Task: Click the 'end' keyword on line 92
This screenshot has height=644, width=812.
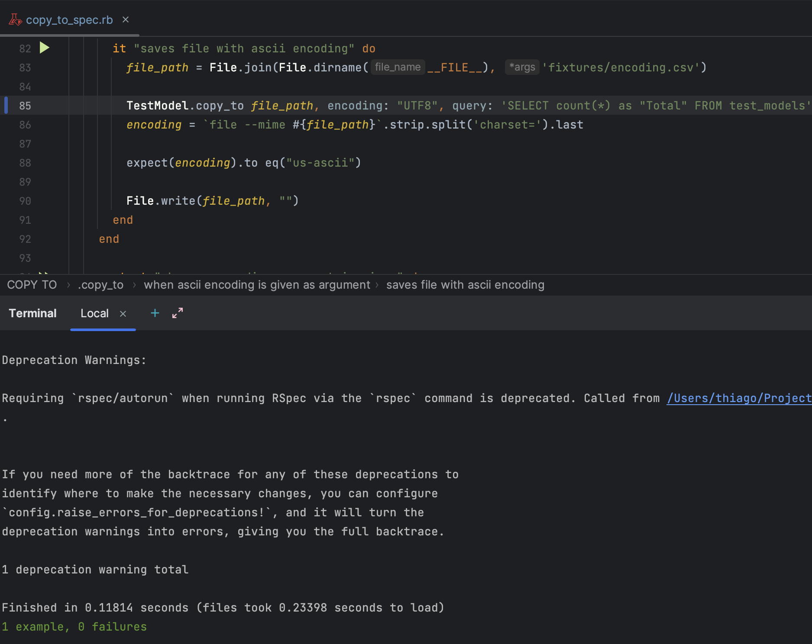Action: click(109, 239)
